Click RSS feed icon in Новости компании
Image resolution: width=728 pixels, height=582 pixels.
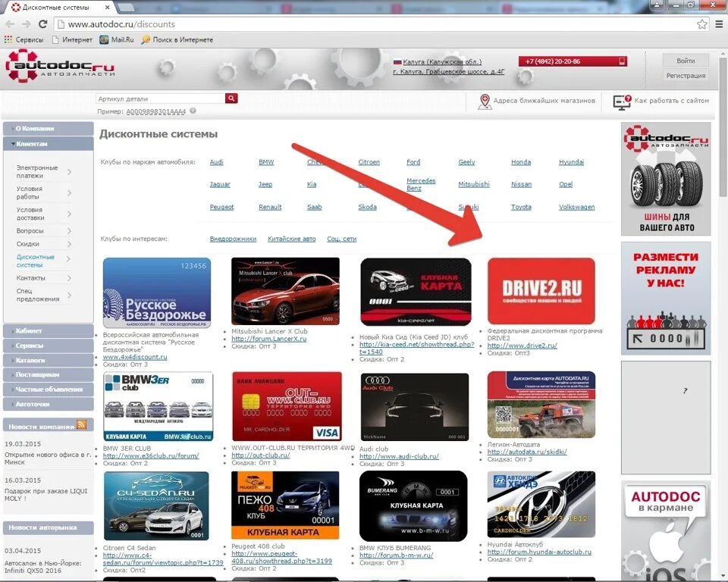coord(81,424)
